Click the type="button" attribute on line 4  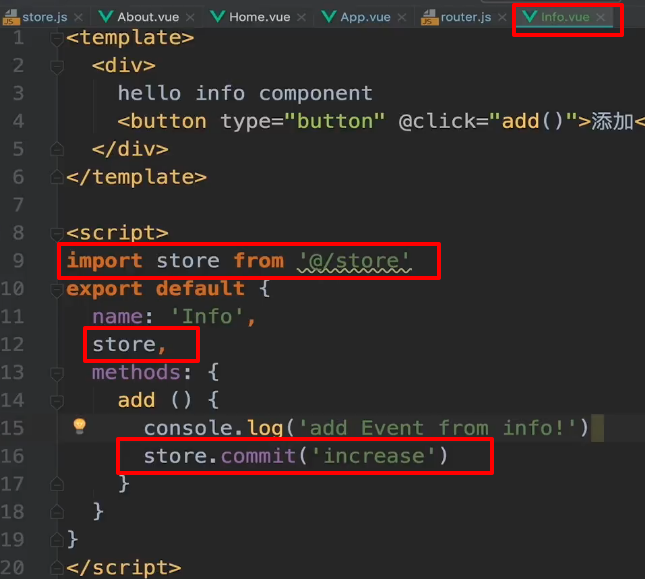click(303, 121)
